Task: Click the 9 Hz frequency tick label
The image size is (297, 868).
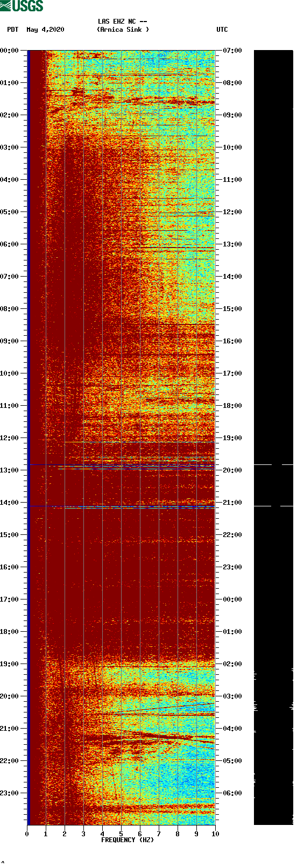Action: pyautogui.click(x=196, y=834)
